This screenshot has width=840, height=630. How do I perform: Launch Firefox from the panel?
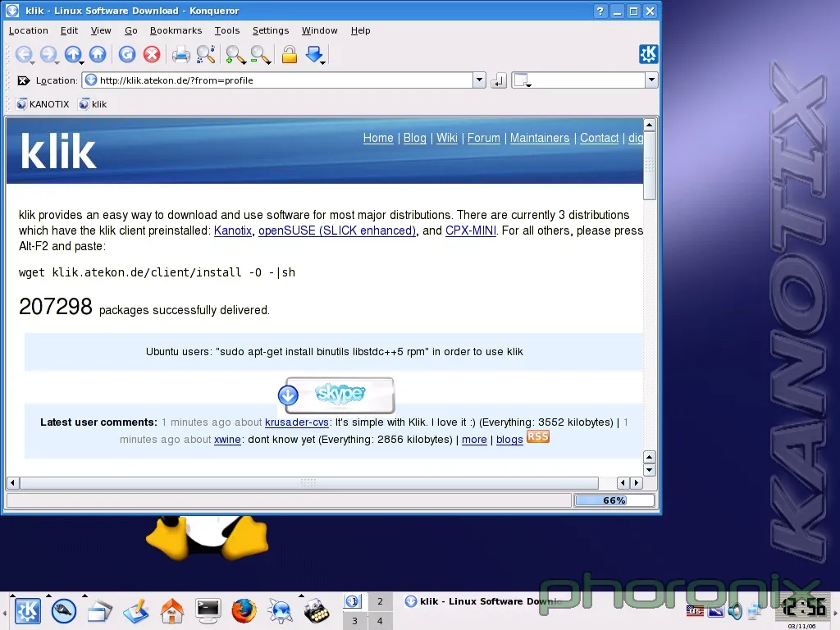pos(244,610)
